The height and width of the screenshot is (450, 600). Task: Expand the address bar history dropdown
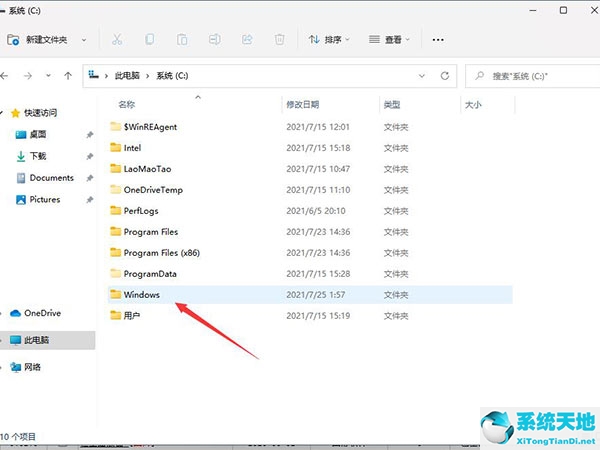point(422,76)
